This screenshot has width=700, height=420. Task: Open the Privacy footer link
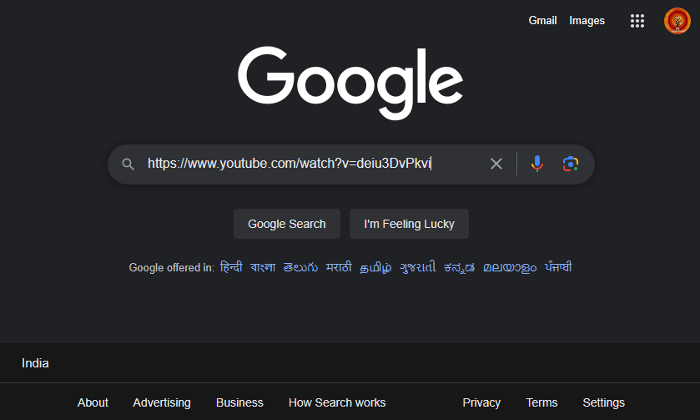click(481, 403)
